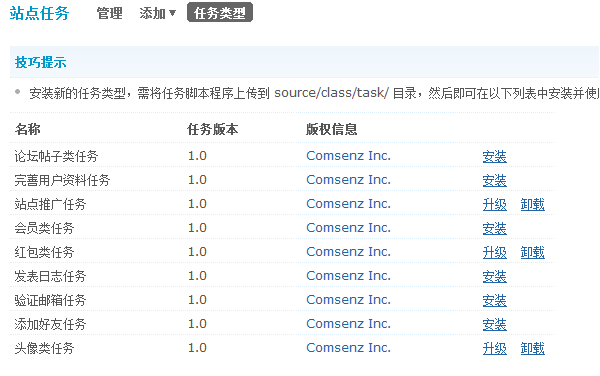600x376 pixels.
Task: Install the 添加好友任务 task type
Action: (494, 324)
